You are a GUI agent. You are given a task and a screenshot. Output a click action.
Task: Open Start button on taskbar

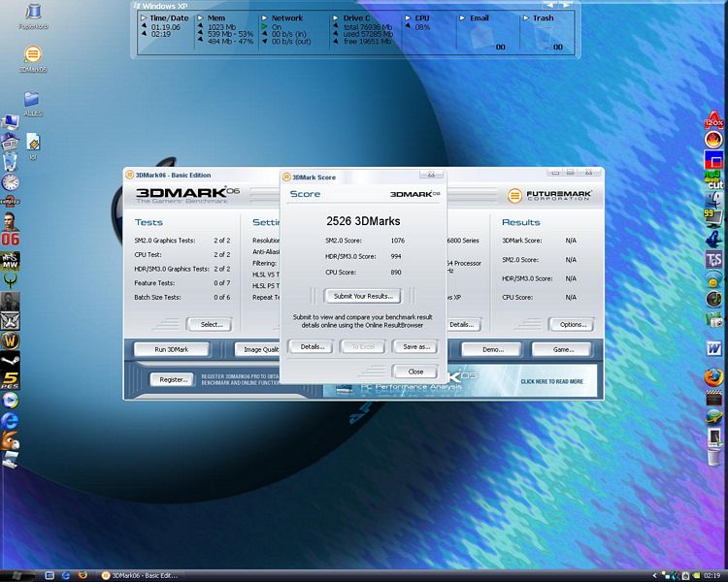pyautogui.click(x=17, y=575)
